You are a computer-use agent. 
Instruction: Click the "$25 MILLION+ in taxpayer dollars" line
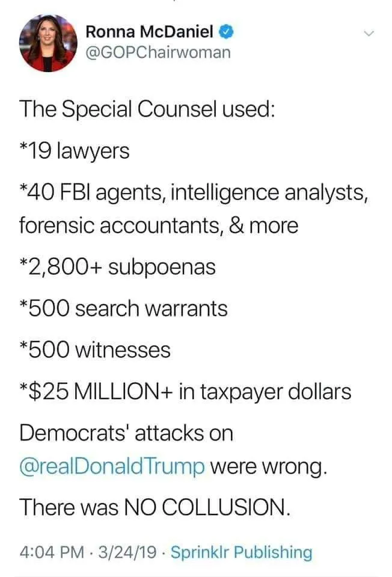185,391
